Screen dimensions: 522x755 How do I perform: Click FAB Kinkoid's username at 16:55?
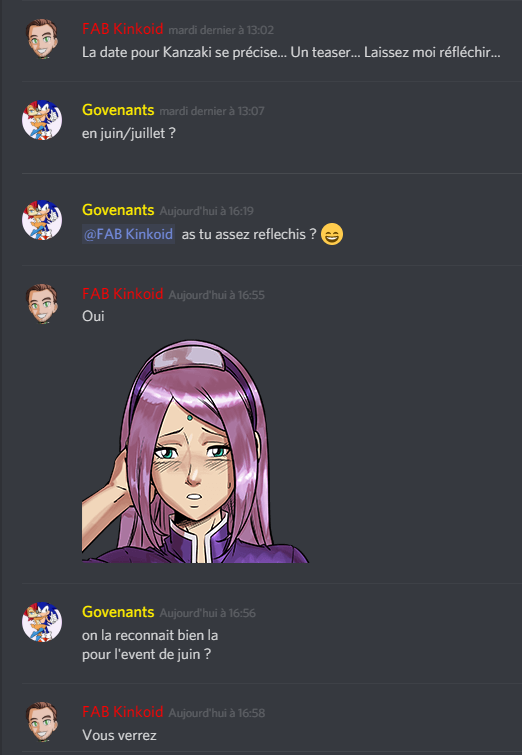coord(123,294)
